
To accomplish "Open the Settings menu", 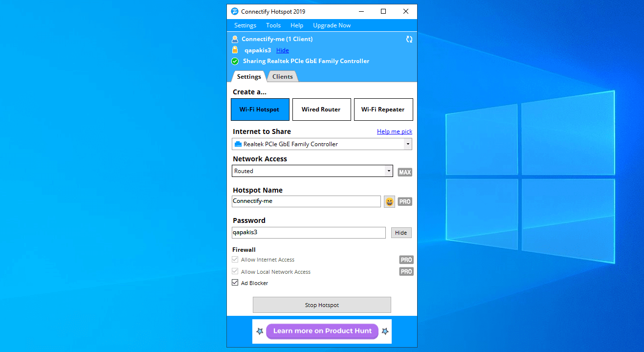I will (x=245, y=25).
